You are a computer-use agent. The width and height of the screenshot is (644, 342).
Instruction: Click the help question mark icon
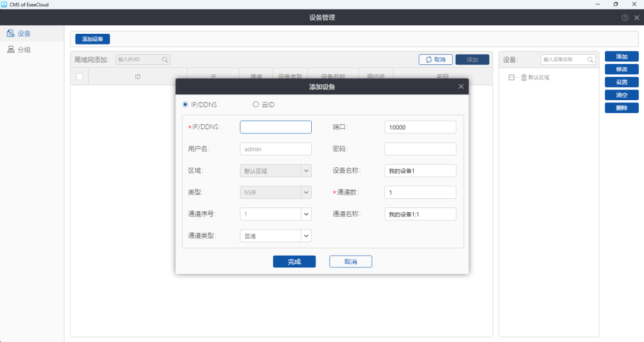click(x=625, y=18)
